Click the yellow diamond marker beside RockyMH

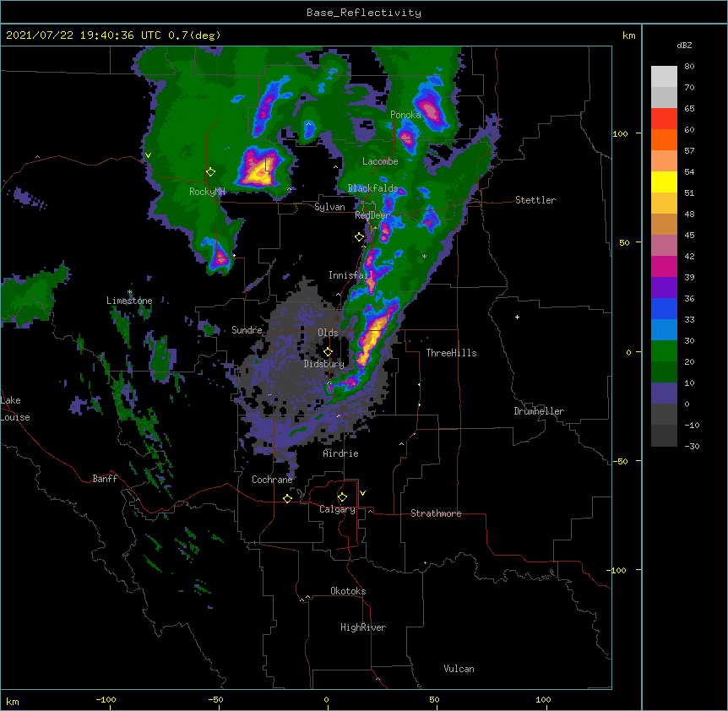tap(210, 171)
